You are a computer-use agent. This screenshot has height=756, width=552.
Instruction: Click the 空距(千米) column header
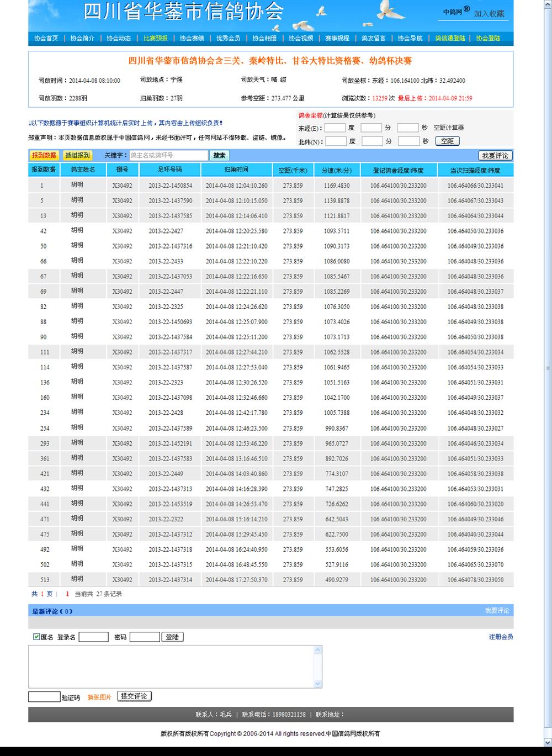pyautogui.click(x=293, y=170)
